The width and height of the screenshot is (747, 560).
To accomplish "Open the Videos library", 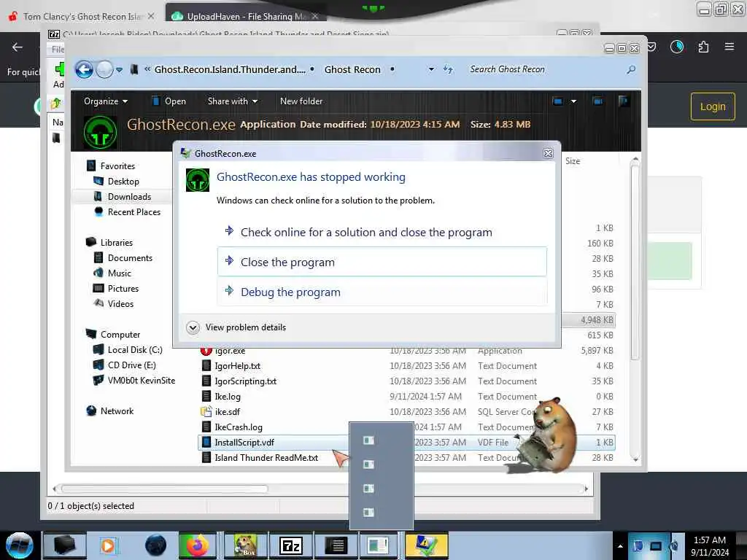I will click(x=120, y=303).
